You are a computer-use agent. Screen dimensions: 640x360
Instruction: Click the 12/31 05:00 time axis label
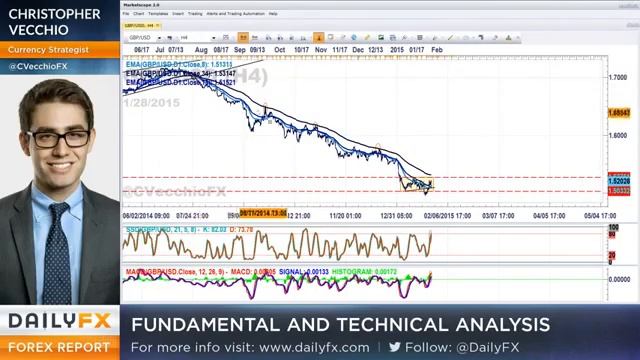click(396, 216)
